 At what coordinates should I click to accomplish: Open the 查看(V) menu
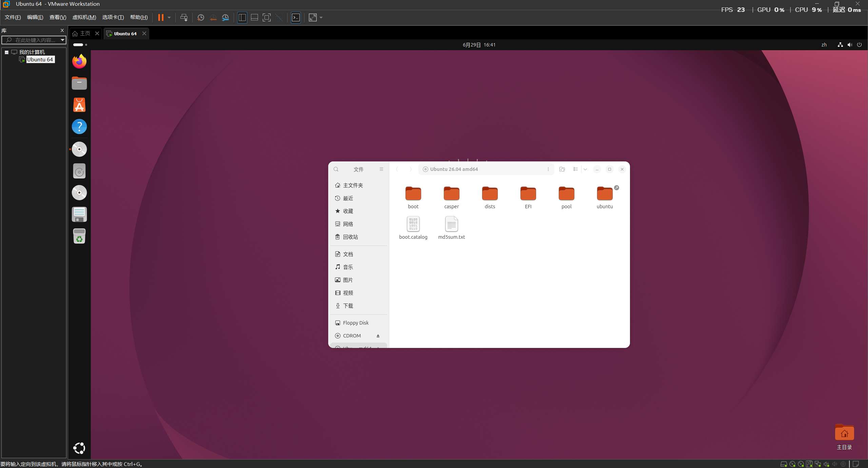pos(58,17)
